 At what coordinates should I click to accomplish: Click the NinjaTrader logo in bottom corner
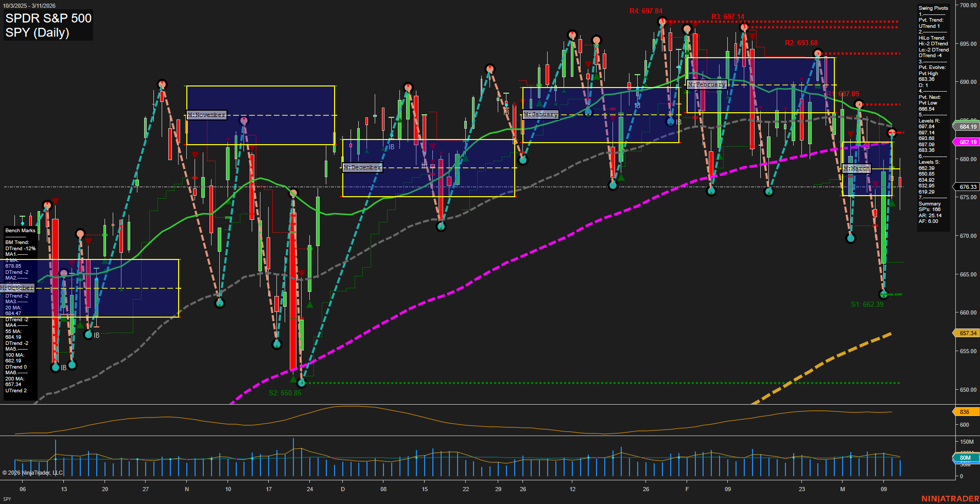tap(949, 498)
